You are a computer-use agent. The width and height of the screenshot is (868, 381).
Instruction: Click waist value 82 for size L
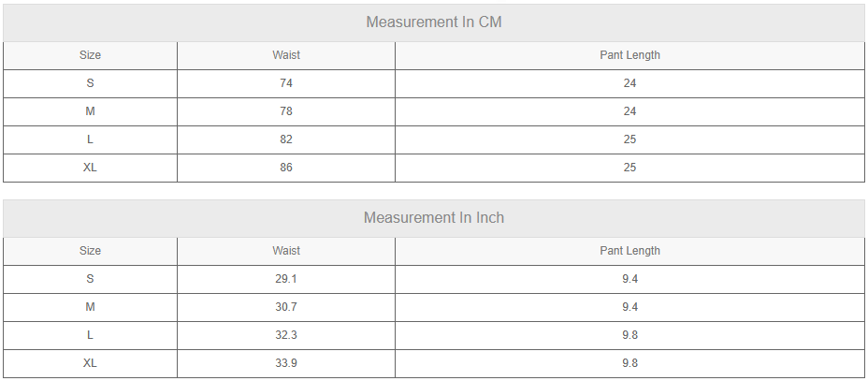tap(286, 139)
